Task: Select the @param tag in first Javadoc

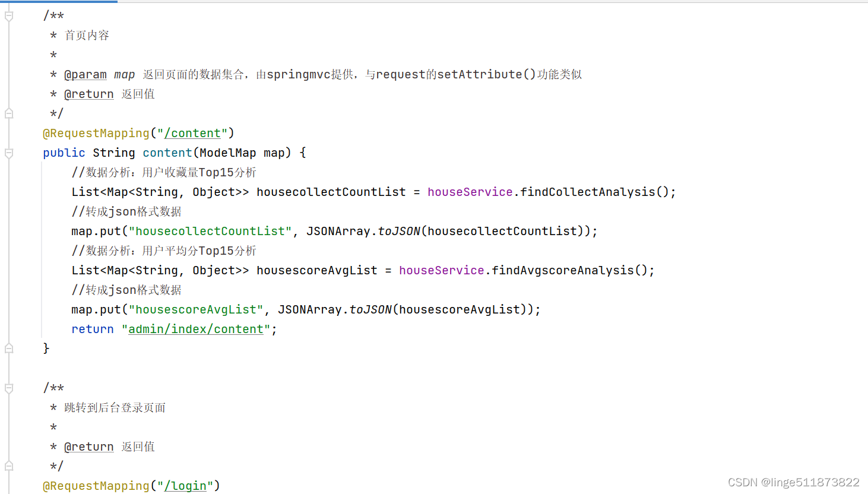Action: point(85,75)
